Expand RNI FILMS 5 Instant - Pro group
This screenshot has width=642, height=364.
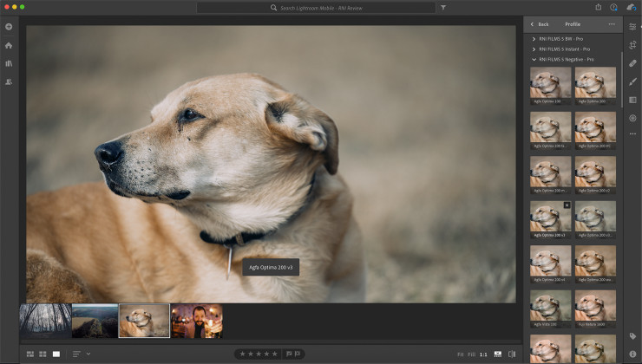click(534, 49)
